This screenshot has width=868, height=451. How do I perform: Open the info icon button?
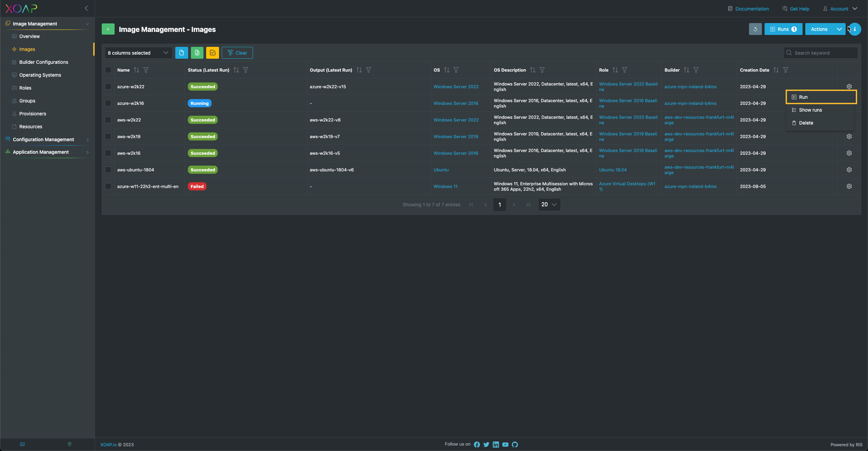pos(855,29)
